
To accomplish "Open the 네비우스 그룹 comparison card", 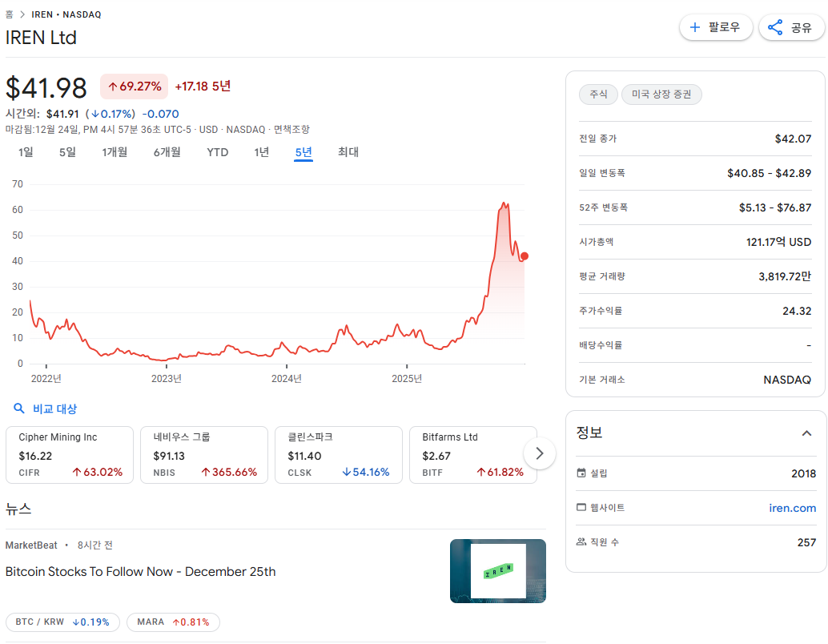I will click(x=204, y=455).
